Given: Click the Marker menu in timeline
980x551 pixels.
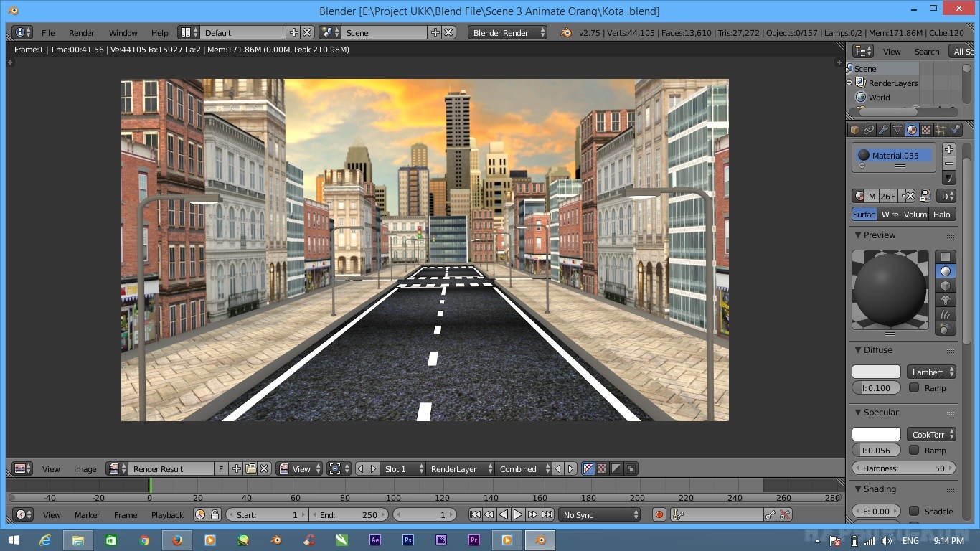Looking at the screenshot, I should point(87,514).
